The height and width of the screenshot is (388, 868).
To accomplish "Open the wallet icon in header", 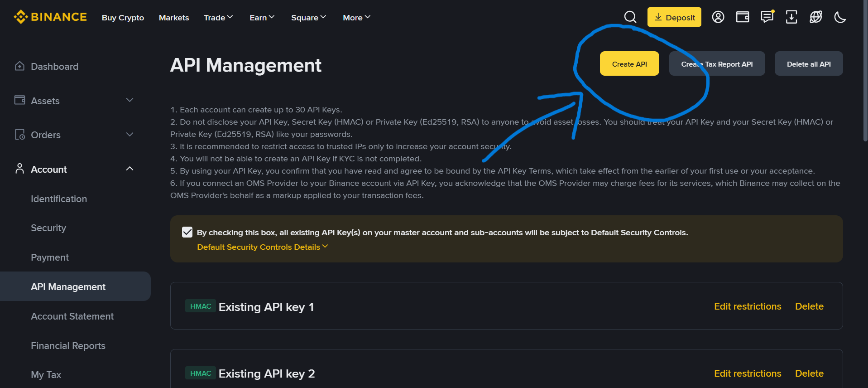I will click(743, 17).
